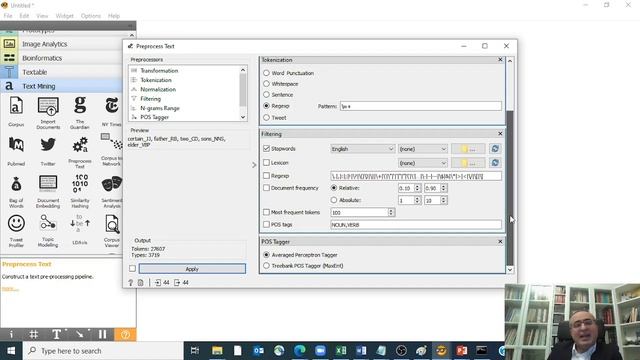Step the absolute minimum value 1
The image size is (640, 360).
(x=417, y=200)
